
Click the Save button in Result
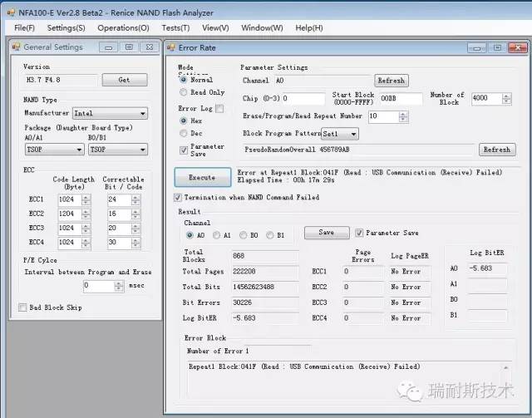coord(327,233)
